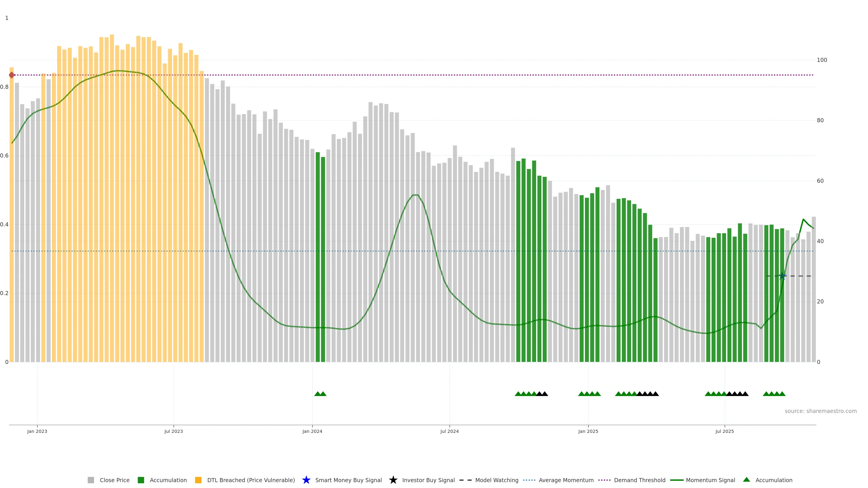
Task: Click the Investor Buy Signal legend text
Action: (x=428, y=480)
